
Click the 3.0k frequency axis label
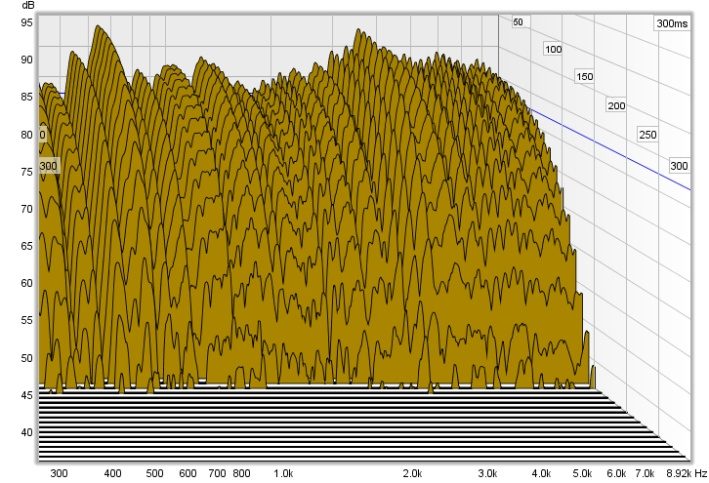pyautogui.click(x=487, y=474)
